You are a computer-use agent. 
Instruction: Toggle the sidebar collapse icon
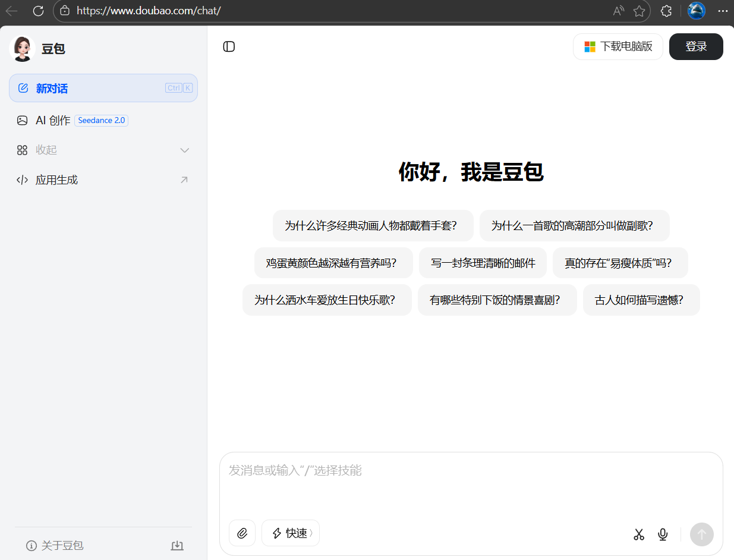point(229,46)
